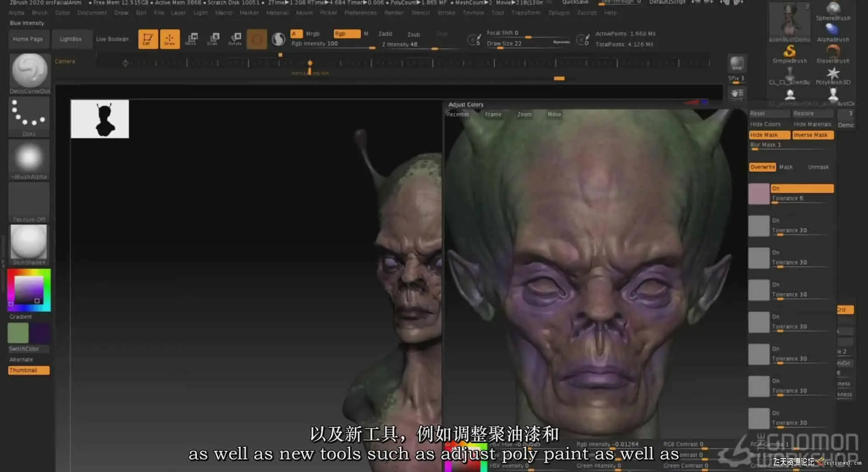This screenshot has width=868, height=472.
Task: Open the BrushAlpha alpha picker
Action: tap(29, 156)
